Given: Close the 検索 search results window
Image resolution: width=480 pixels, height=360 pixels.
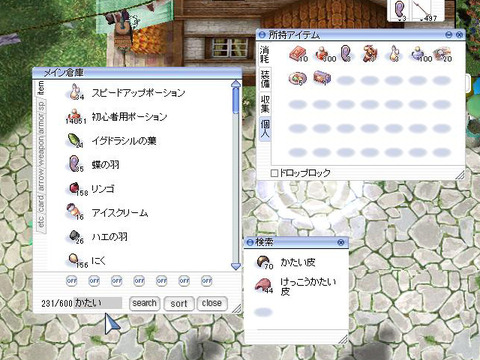Looking at the screenshot, I should point(341,242).
